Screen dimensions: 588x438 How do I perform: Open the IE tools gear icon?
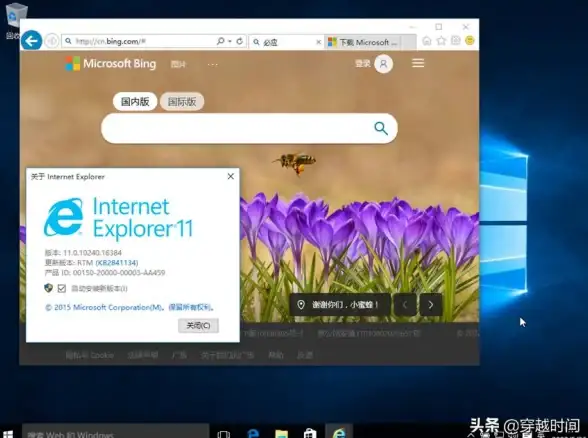coord(456,40)
